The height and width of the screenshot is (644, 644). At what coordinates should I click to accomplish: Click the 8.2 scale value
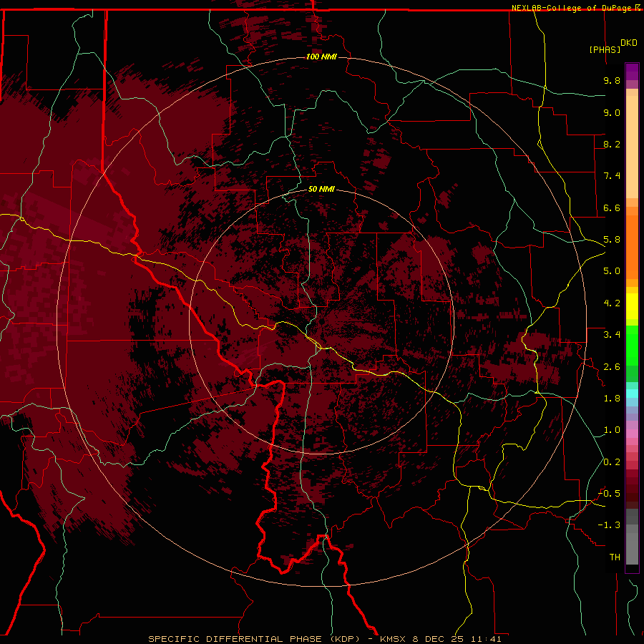612,144
